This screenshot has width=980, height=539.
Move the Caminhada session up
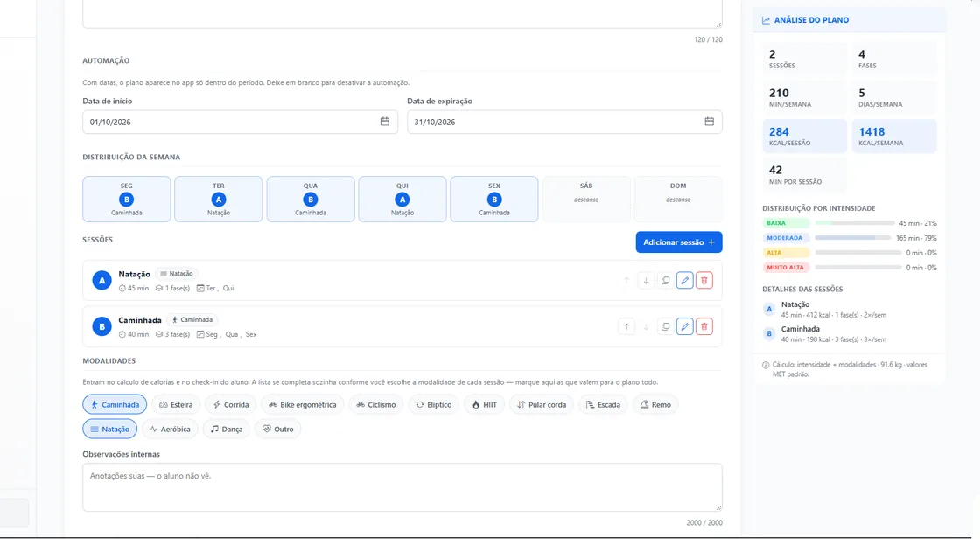tap(626, 326)
